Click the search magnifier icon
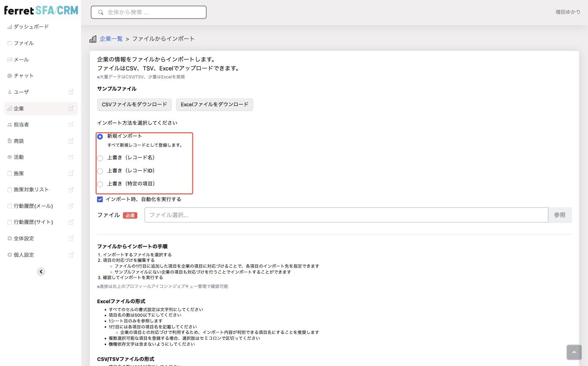Screen dimensions: 588x366 pyautogui.click(x=100, y=12)
